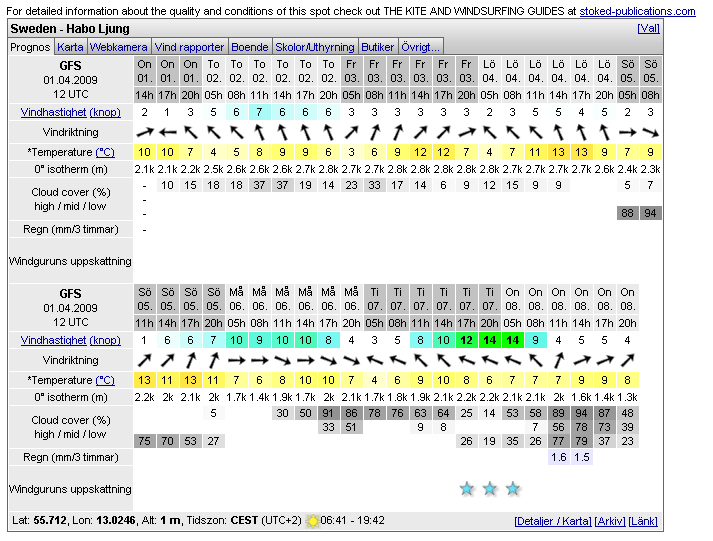Viewport: 713px width, 541px height.
Task: Click wind direction arrow for Fr 03. 20h
Action: click(467, 132)
